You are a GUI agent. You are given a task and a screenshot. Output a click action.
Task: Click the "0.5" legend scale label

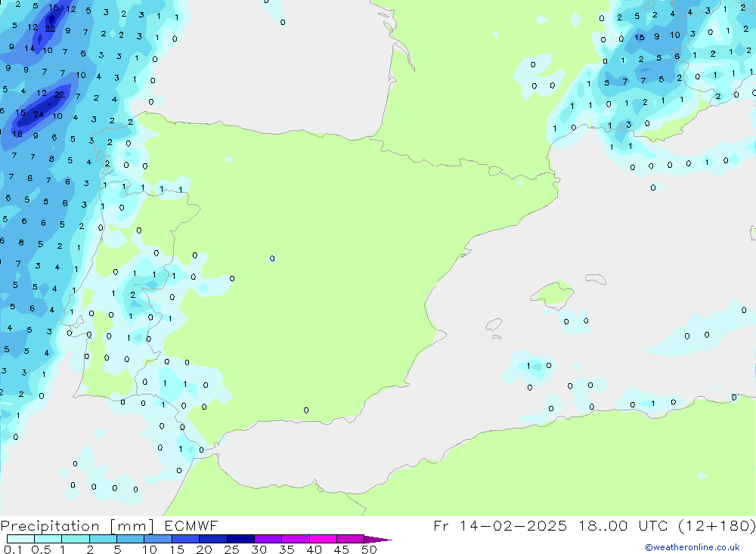click(x=41, y=549)
